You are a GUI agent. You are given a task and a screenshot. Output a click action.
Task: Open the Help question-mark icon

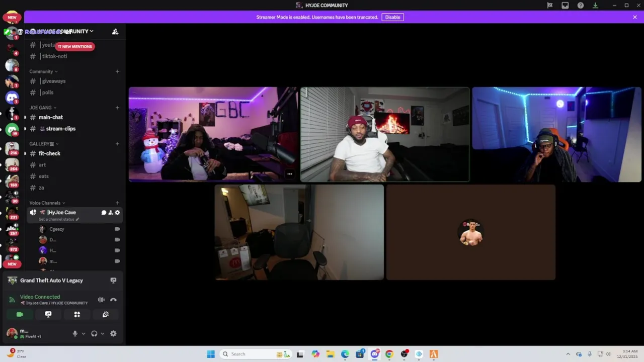point(581,6)
